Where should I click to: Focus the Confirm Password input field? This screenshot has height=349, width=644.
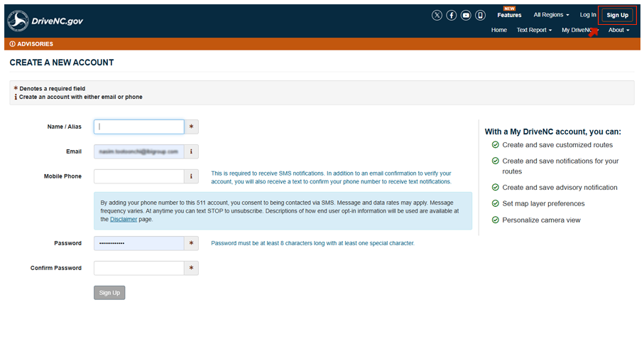tap(139, 268)
